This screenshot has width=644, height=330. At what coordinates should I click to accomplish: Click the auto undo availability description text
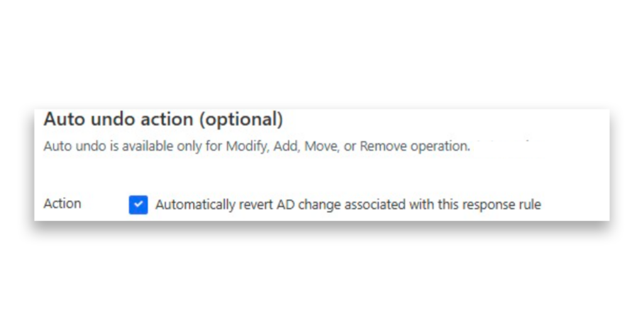[x=257, y=147]
